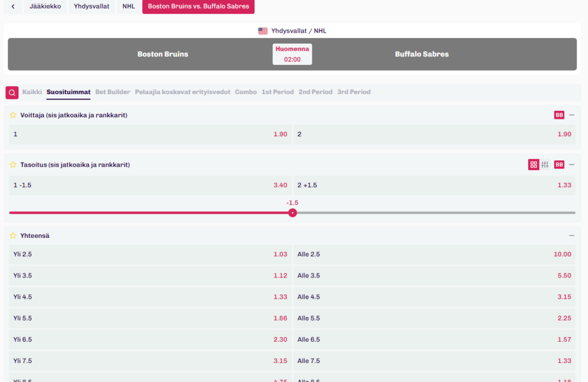Star the Yhteensä market
Image resolution: width=588 pixels, height=382 pixels.
pyautogui.click(x=13, y=236)
